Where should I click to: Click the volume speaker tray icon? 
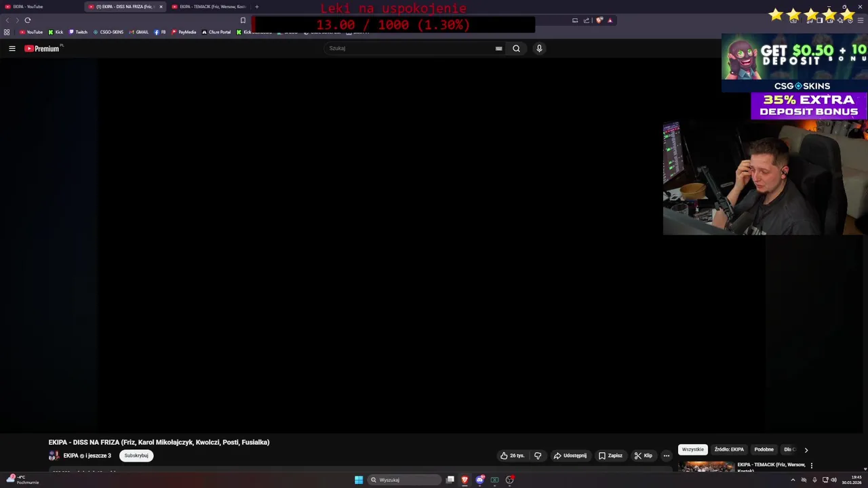click(833, 480)
